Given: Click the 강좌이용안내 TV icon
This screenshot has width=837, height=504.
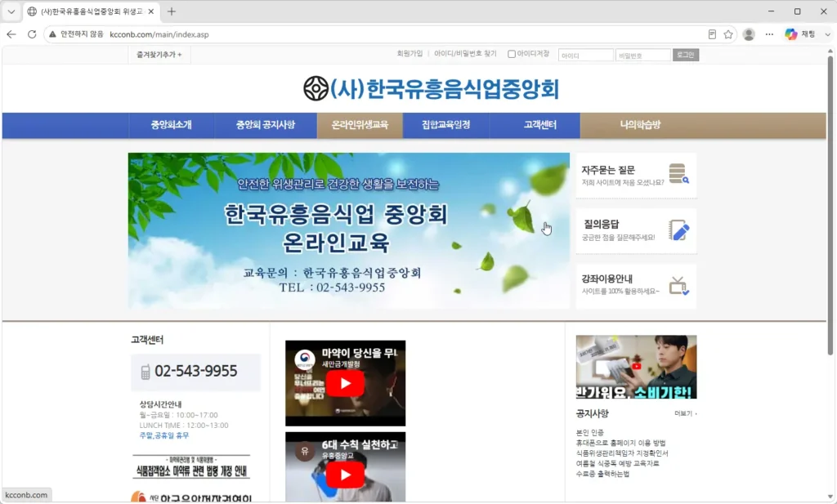Looking at the screenshot, I should [678, 286].
